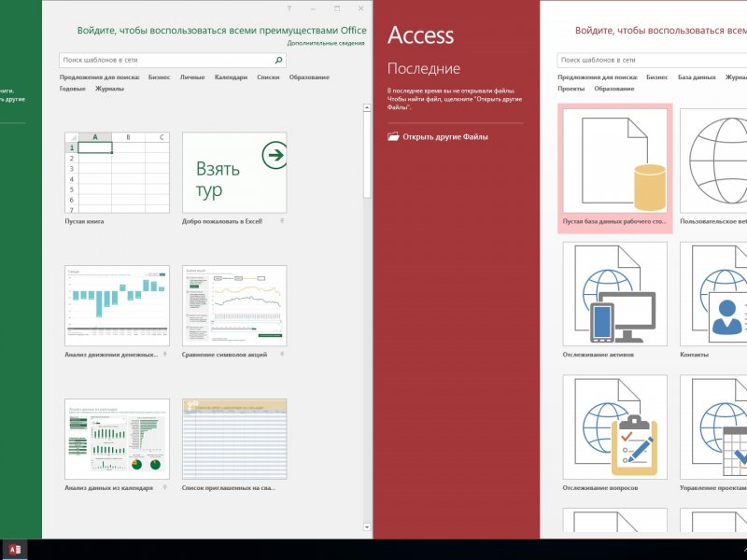Select the Сравнение символов акций template thumbnail
Screen dimensions: 747x560
click(234, 306)
